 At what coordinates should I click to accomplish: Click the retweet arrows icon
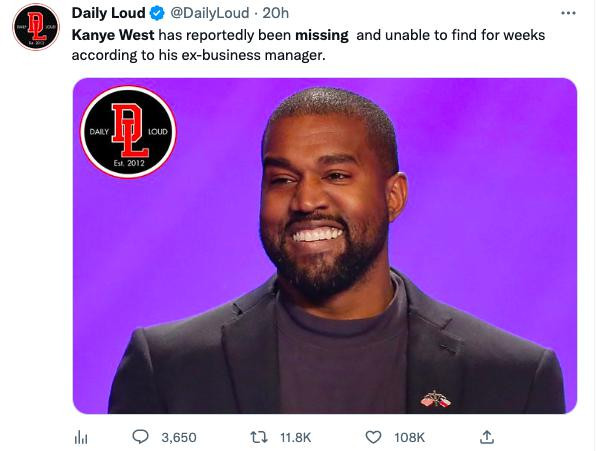[x=259, y=437]
